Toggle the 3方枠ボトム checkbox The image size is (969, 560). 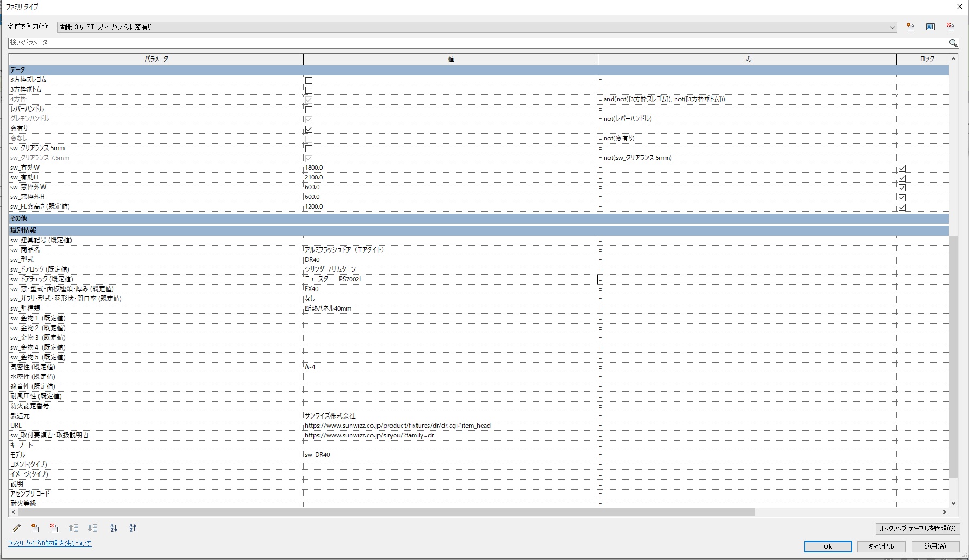[x=309, y=90]
